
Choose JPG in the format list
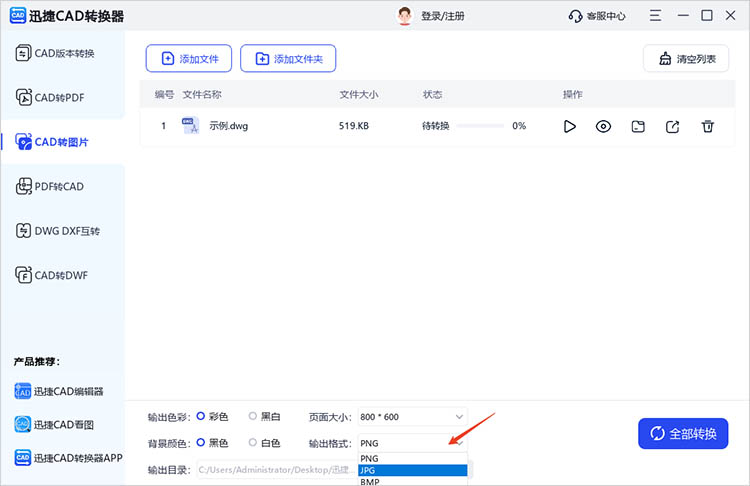pos(412,470)
